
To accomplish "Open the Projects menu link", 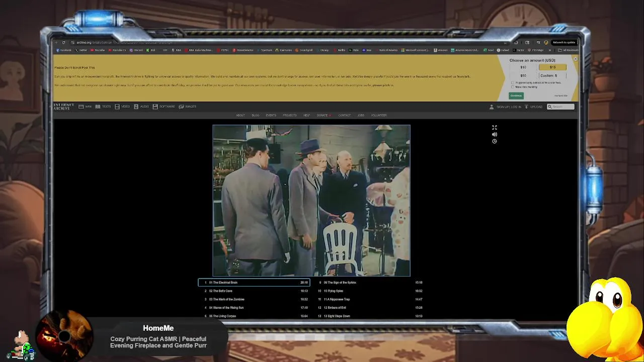I will [x=290, y=115].
